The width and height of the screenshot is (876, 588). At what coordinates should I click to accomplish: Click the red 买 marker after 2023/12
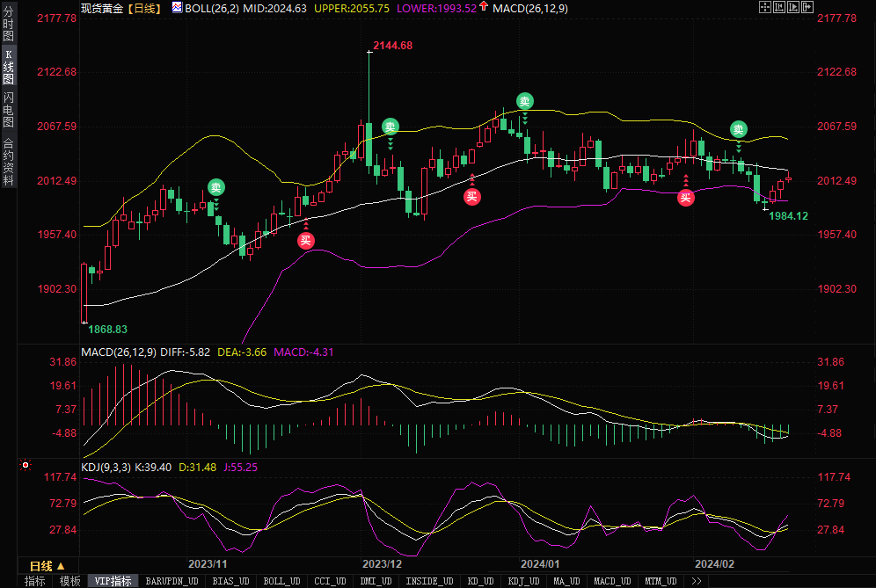(x=472, y=197)
